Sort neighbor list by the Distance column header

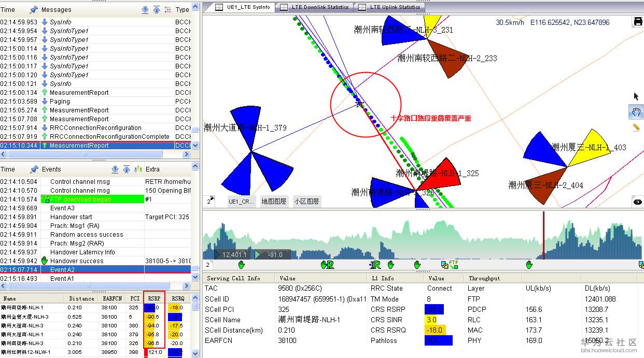[x=82, y=298]
